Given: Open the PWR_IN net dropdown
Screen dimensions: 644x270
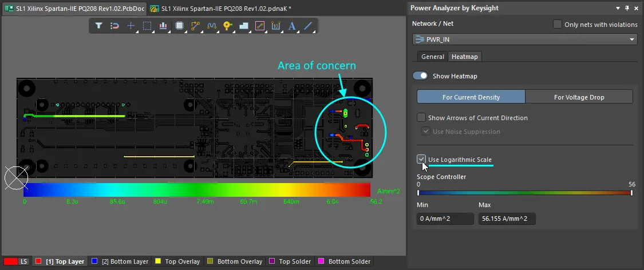Looking at the screenshot, I should pos(526,39).
